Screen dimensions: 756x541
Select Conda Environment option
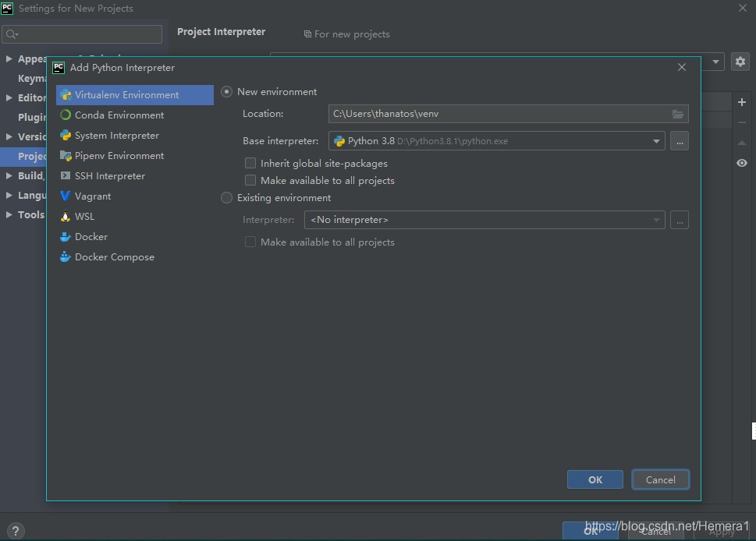[x=134, y=115]
